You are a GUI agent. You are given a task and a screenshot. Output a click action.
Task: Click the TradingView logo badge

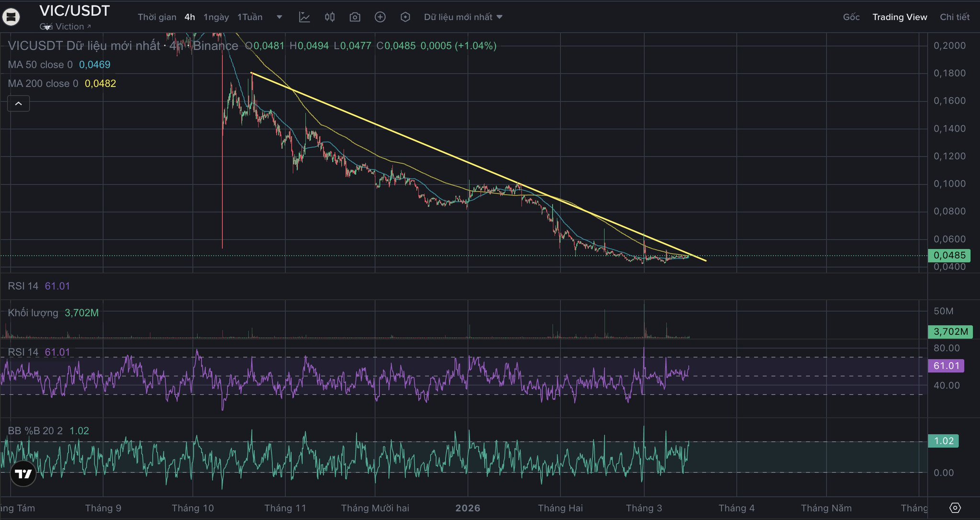coord(23,474)
